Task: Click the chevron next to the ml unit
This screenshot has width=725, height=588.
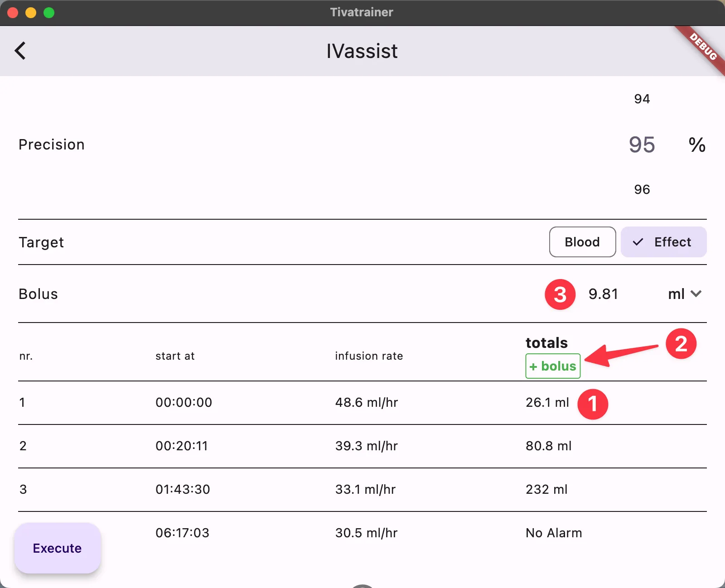Action: pyautogui.click(x=696, y=294)
